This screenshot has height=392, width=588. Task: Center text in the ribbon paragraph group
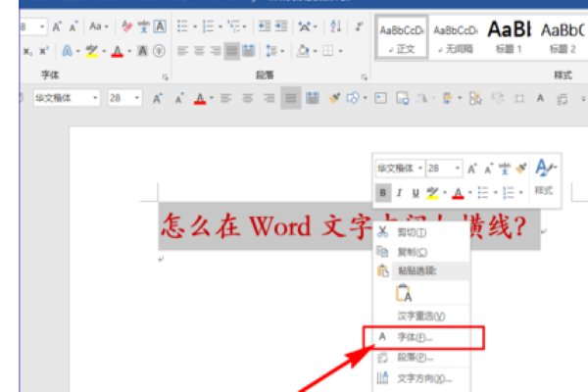[199, 51]
